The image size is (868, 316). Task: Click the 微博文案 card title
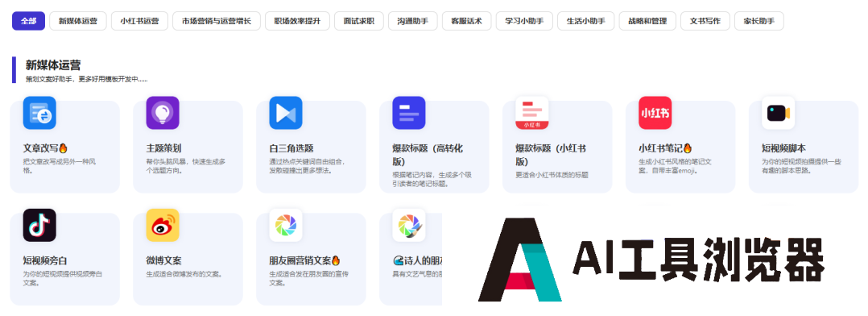click(163, 260)
